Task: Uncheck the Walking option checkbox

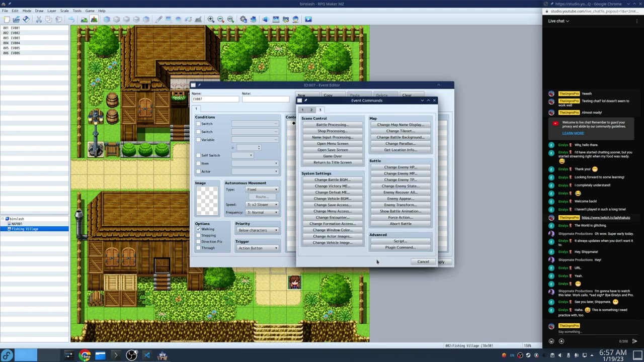Action: click(198, 229)
